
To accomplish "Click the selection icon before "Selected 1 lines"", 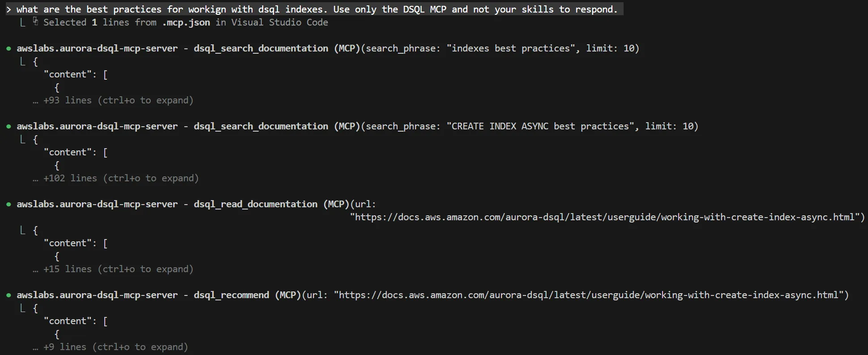I will click(x=35, y=22).
